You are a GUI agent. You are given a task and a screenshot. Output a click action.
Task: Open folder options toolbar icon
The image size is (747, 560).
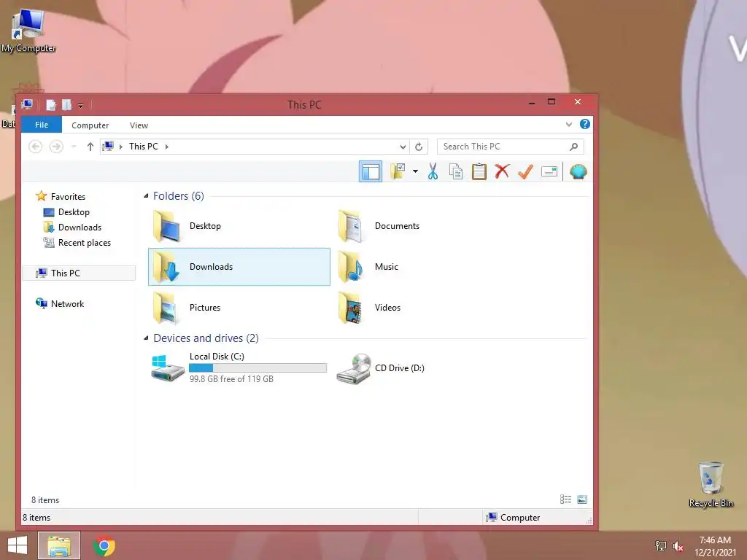tap(398, 171)
